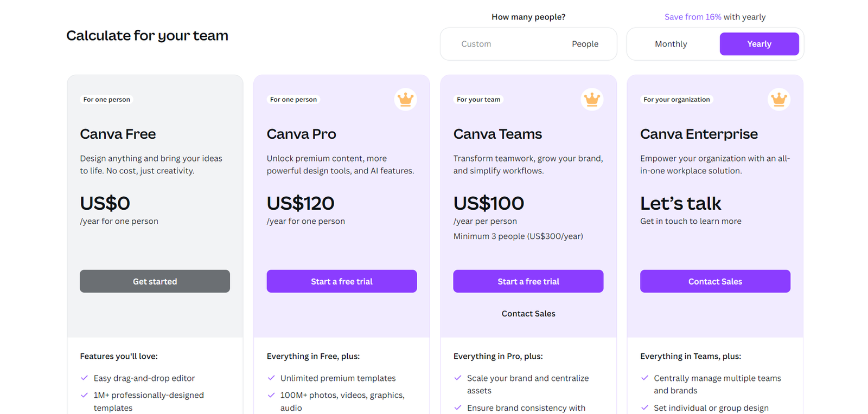
Task: Click the Save from 16% link
Action: tap(692, 17)
